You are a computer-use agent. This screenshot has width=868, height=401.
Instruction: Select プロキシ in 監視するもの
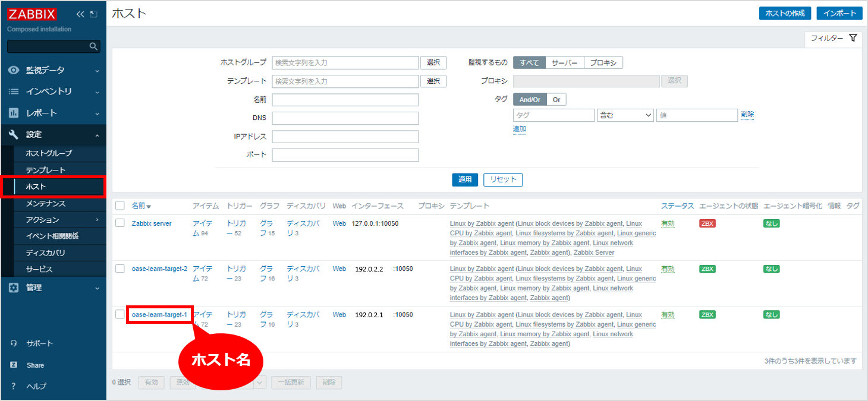[603, 62]
